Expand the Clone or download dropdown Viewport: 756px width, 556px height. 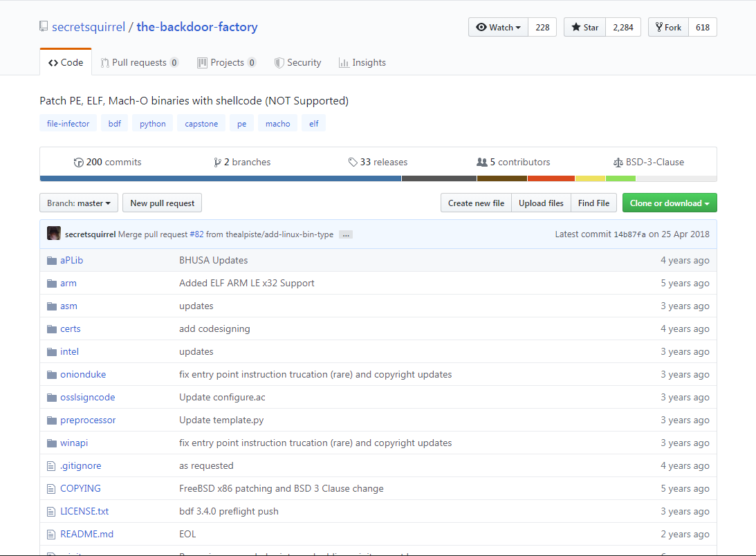tap(670, 203)
